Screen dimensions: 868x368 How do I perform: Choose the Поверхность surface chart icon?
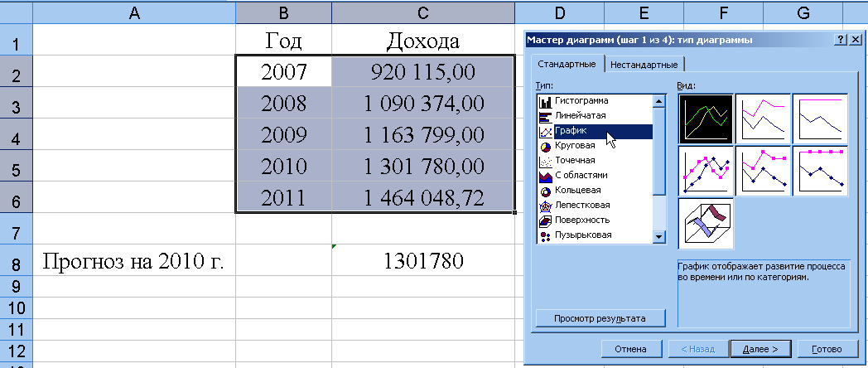(546, 221)
